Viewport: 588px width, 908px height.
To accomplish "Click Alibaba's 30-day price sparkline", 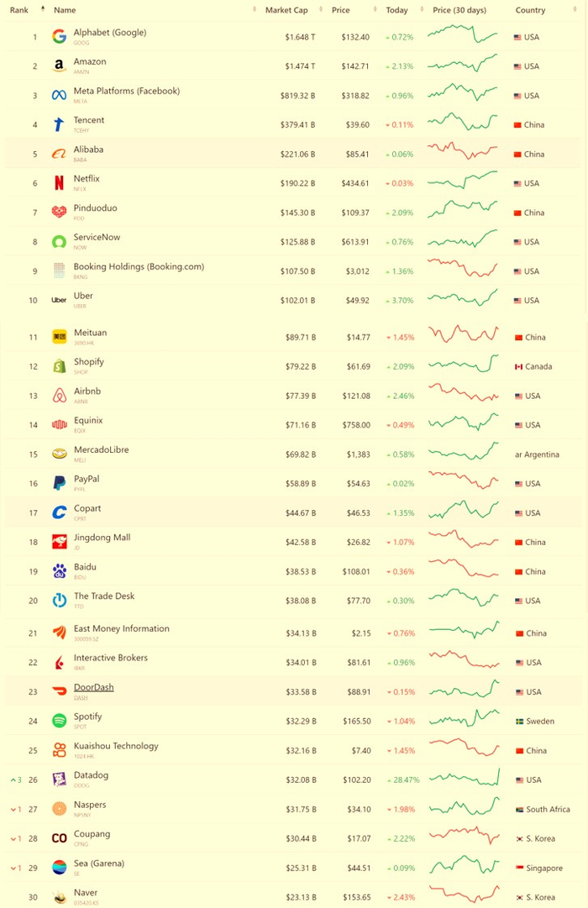I will [464, 153].
